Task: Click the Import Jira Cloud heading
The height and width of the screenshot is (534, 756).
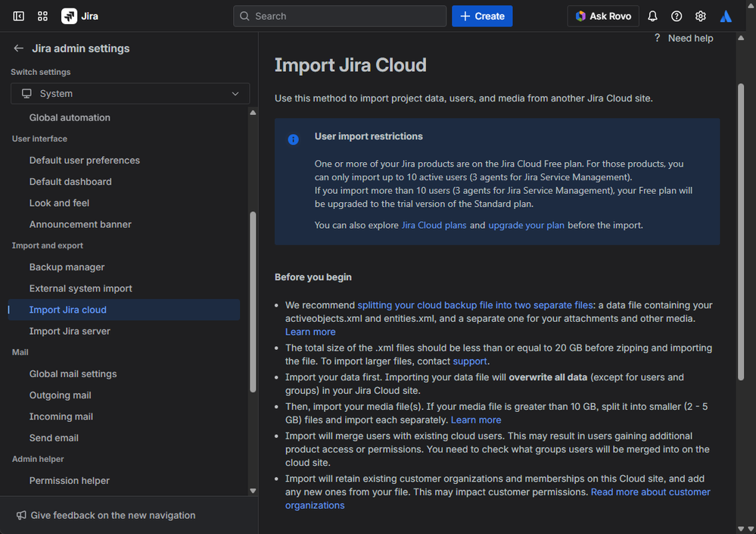Action: [x=350, y=65]
